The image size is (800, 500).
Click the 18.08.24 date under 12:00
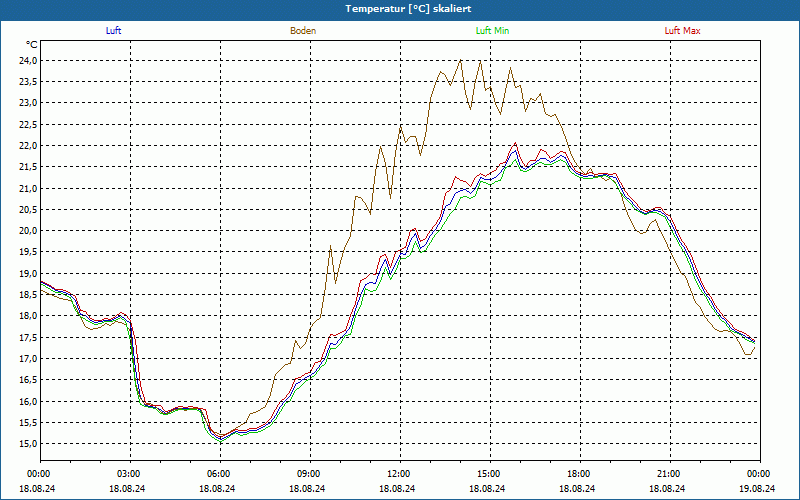tap(397, 488)
